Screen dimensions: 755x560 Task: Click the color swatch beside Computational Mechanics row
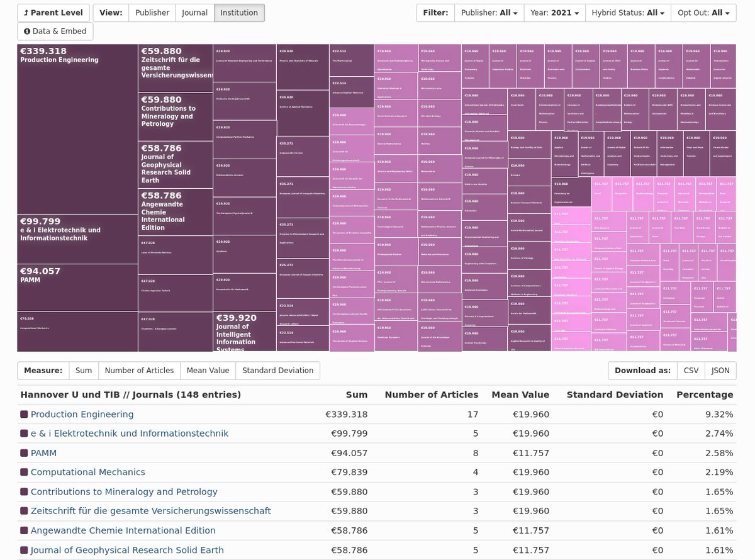point(25,472)
